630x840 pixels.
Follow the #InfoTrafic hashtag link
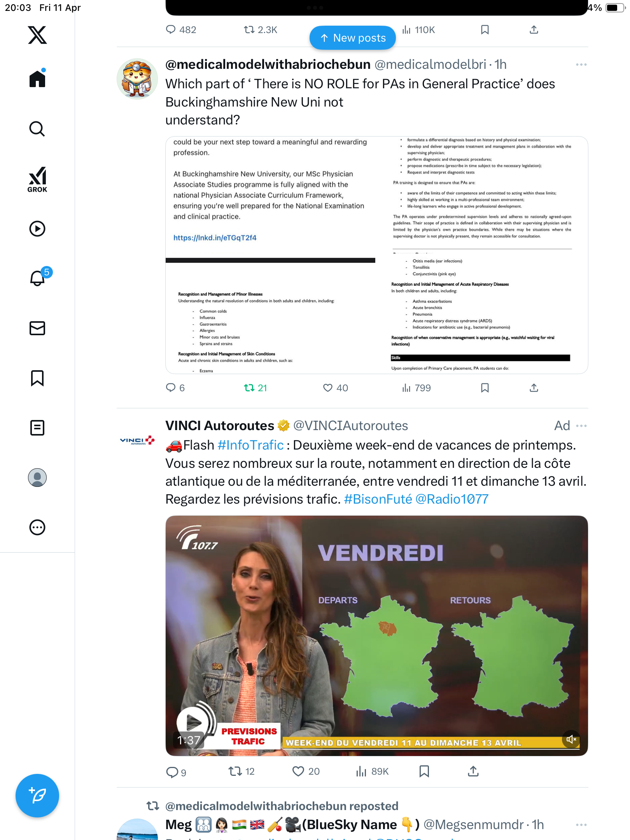250,445
